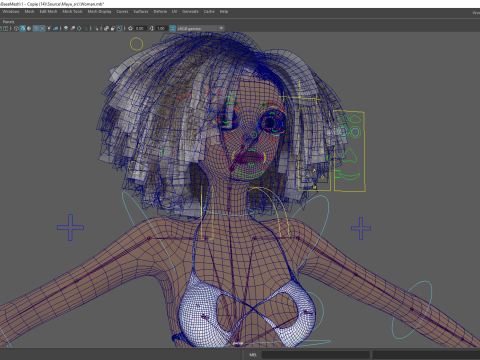Open the Windows menu
Viewport: 480px width, 360px height.
click(11, 12)
